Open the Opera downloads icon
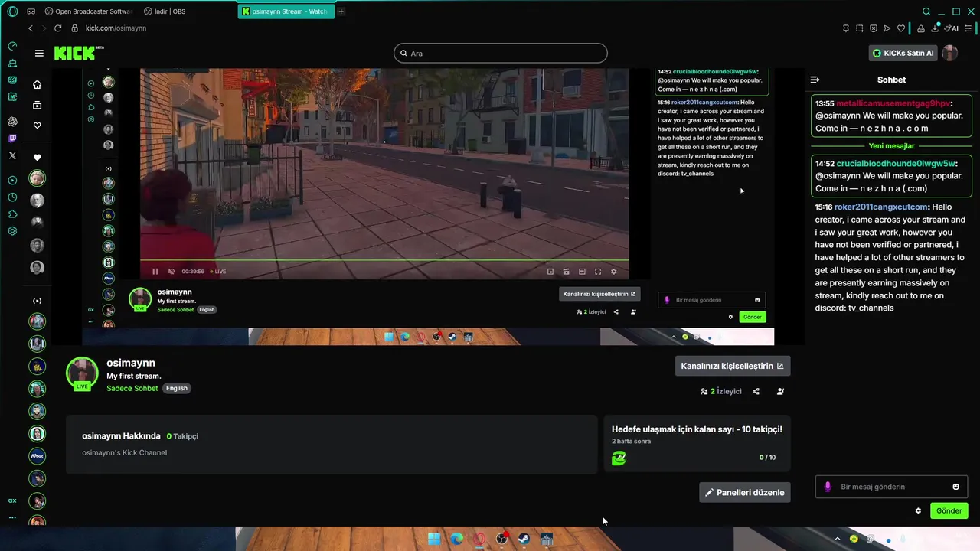Viewport: 980px width, 551px height. pyautogui.click(x=935, y=28)
